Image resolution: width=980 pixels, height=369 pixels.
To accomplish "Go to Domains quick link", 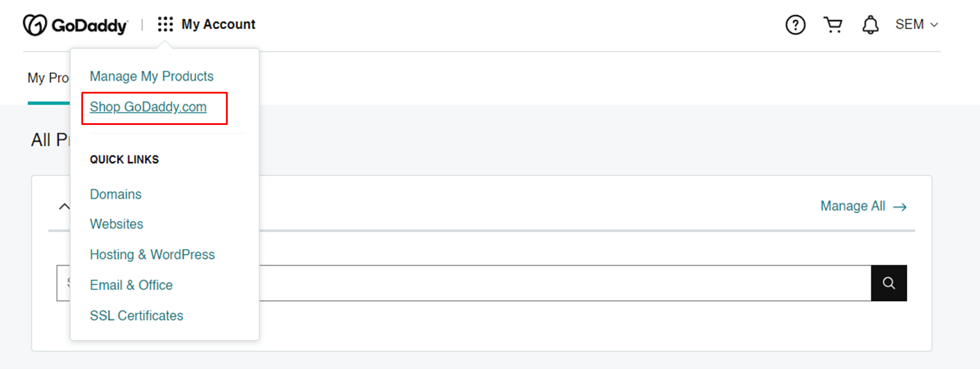I will coord(115,194).
